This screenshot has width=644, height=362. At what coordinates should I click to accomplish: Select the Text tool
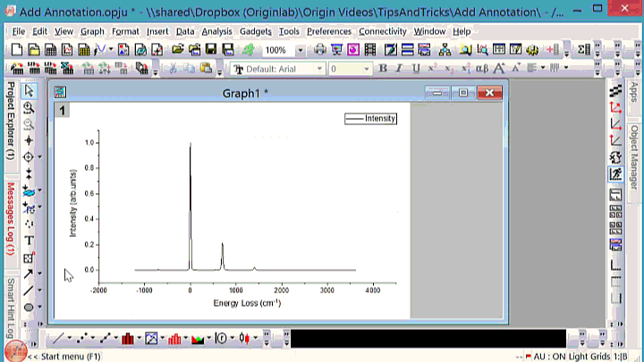pyautogui.click(x=29, y=240)
